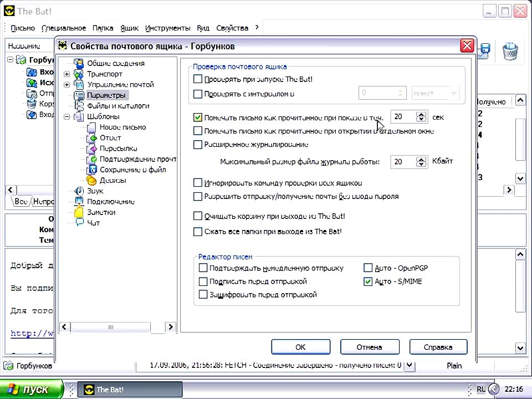
Task: Enable Проверять с интервалом в checkbox
Action: pos(197,94)
